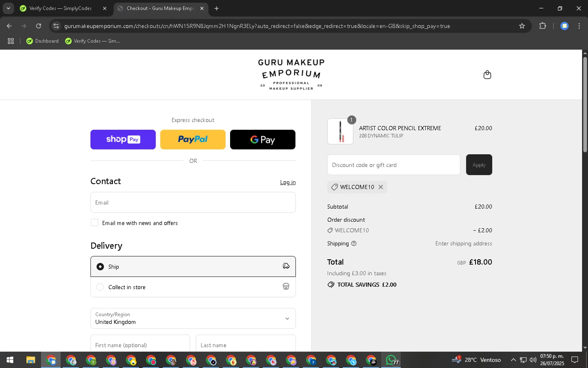Image resolution: width=588 pixels, height=368 pixels.
Task: Open the weather widget showing 28°C
Action: [476, 360]
